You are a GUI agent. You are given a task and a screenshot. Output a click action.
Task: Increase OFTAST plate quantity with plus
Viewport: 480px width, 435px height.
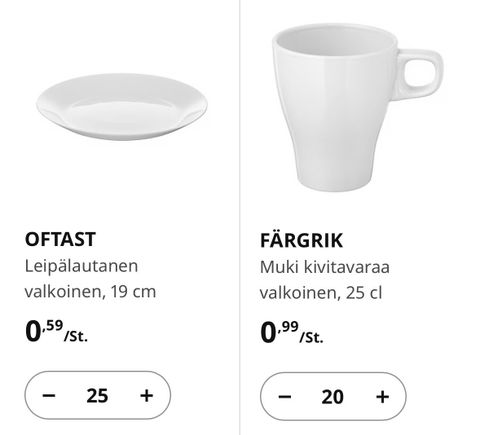(146, 396)
